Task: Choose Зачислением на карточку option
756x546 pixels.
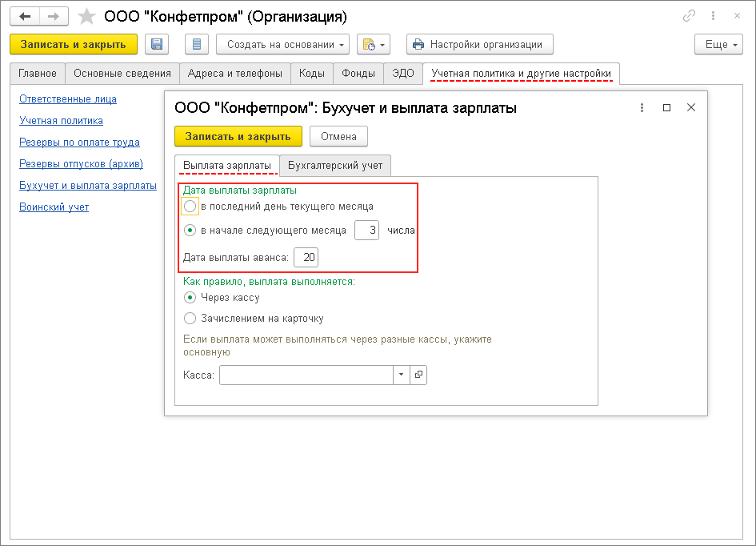Action: tap(190, 319)
